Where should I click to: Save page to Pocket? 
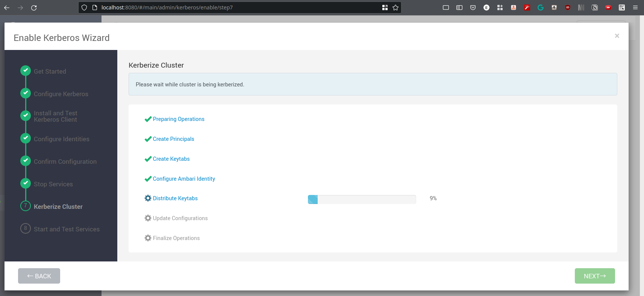473,8
